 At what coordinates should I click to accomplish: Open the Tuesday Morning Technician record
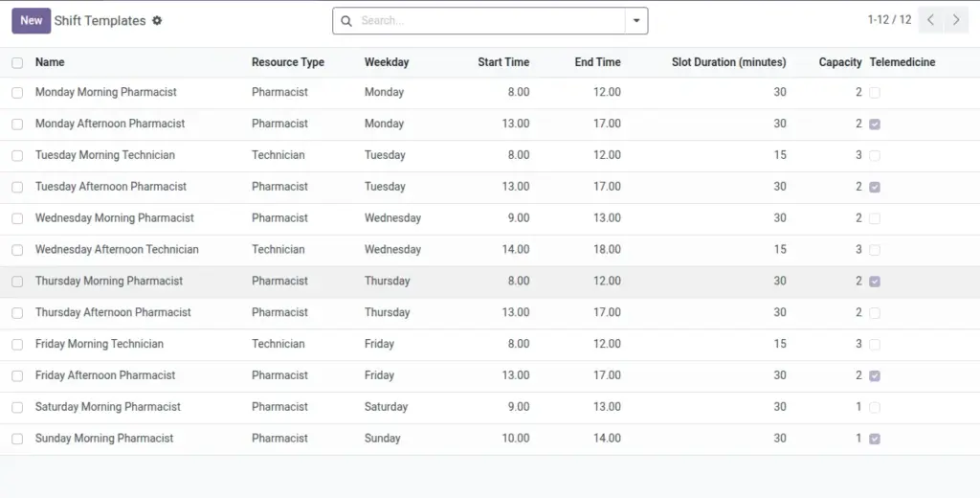click(x=105, y=154)
